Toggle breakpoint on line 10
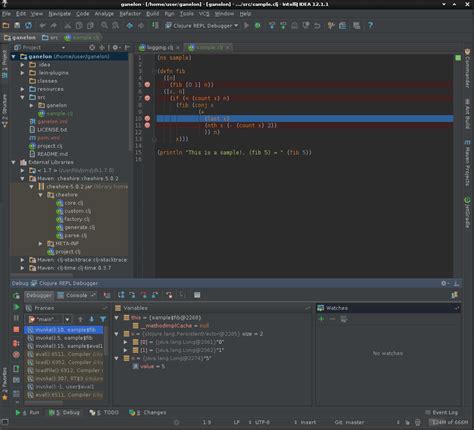 pyautogui.click(x=147, y=119)
